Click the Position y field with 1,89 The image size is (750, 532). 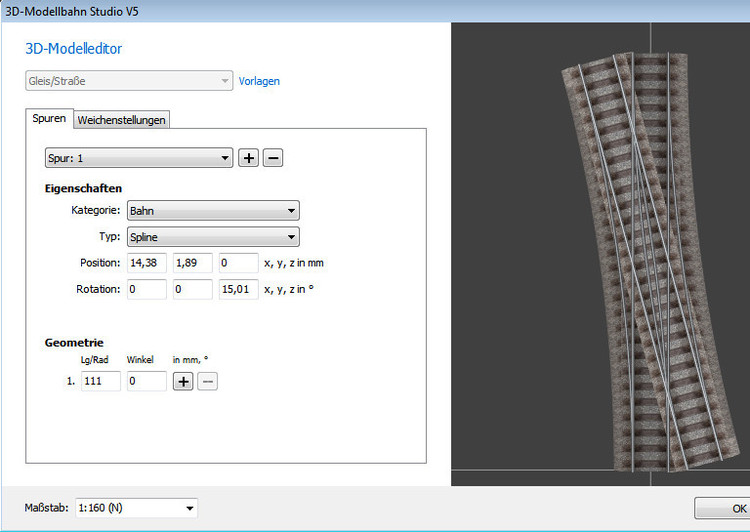click(192, 263)
